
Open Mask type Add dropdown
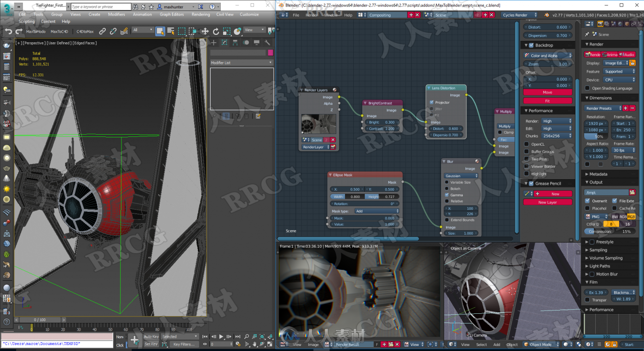coord(376,211)
